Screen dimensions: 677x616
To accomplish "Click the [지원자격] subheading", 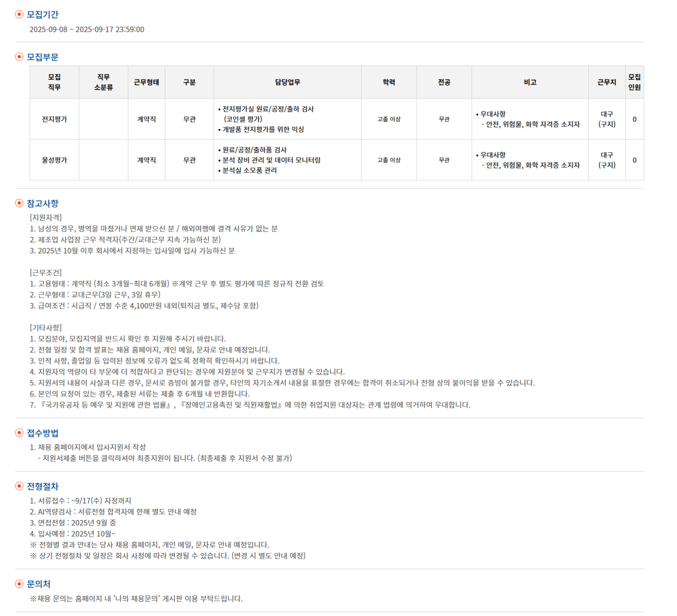I will [x=46, y=218].
